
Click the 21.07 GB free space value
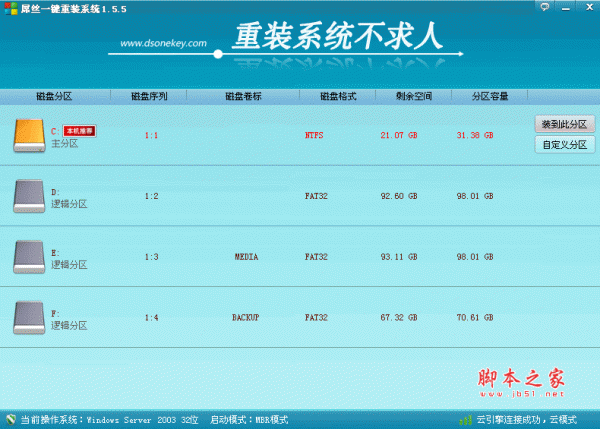point(399,135)
